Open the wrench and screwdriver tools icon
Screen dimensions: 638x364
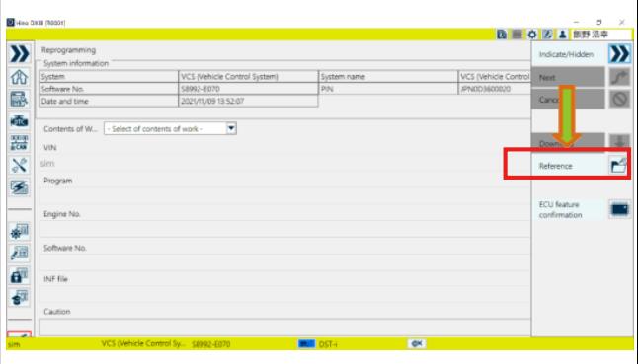(x=19, y=166)
